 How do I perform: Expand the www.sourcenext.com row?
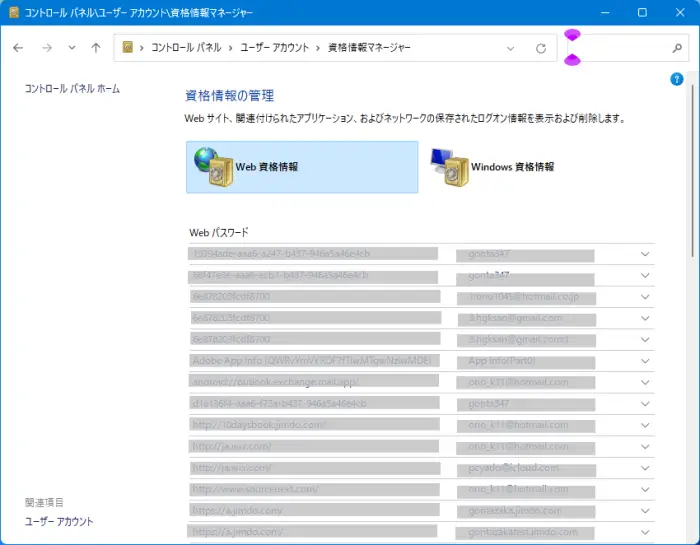(x=645, y=490)
